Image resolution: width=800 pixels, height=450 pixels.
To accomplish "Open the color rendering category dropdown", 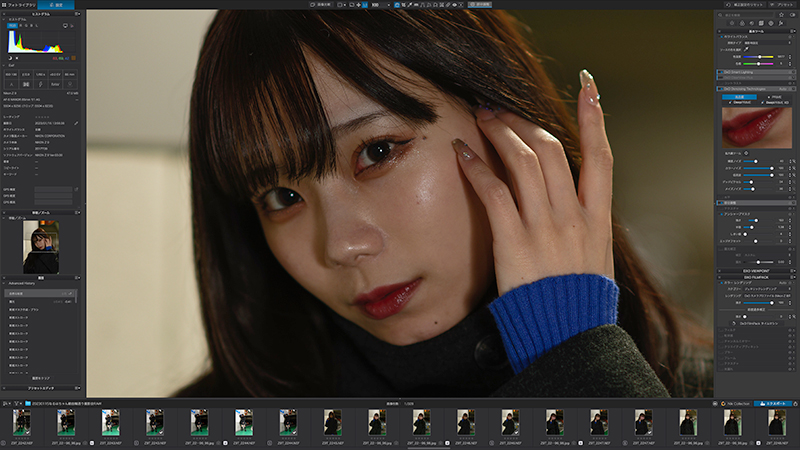I will 767,289.
